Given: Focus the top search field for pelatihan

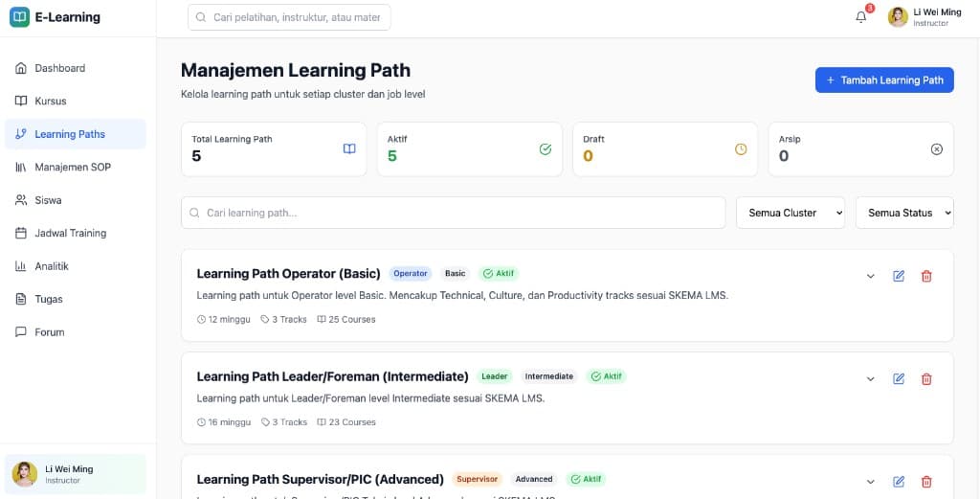Looking at the screenshot, I should 289,17.
